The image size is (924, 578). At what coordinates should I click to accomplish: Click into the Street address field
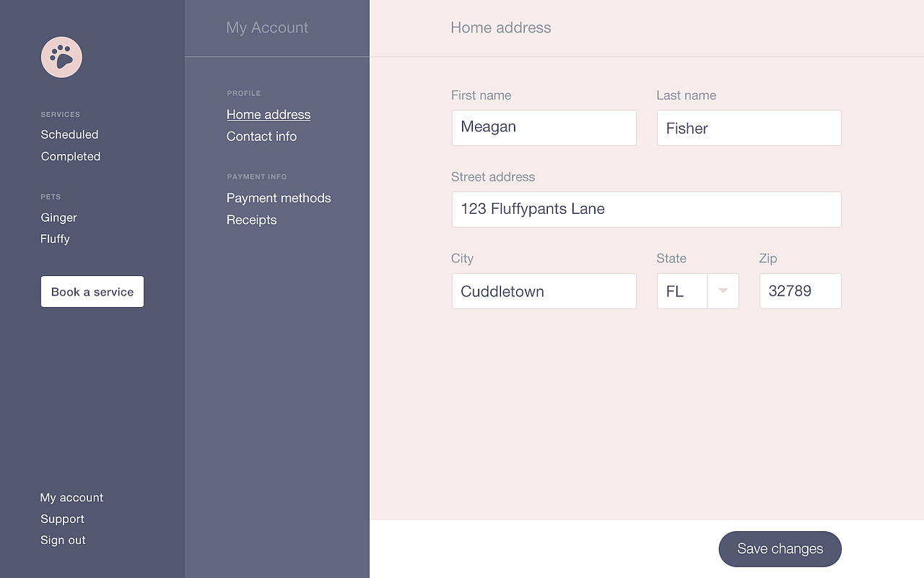[x=647, y=210]
